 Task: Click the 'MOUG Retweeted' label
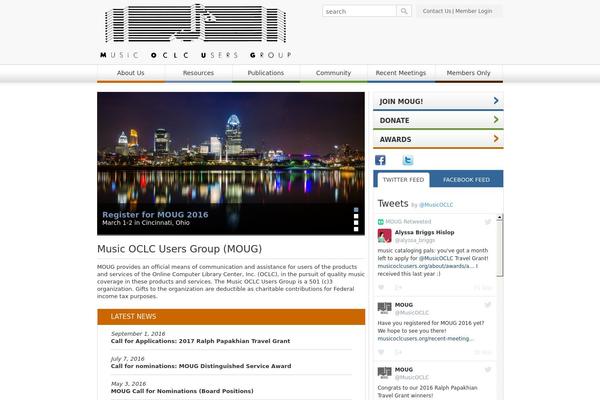point(408,222)
